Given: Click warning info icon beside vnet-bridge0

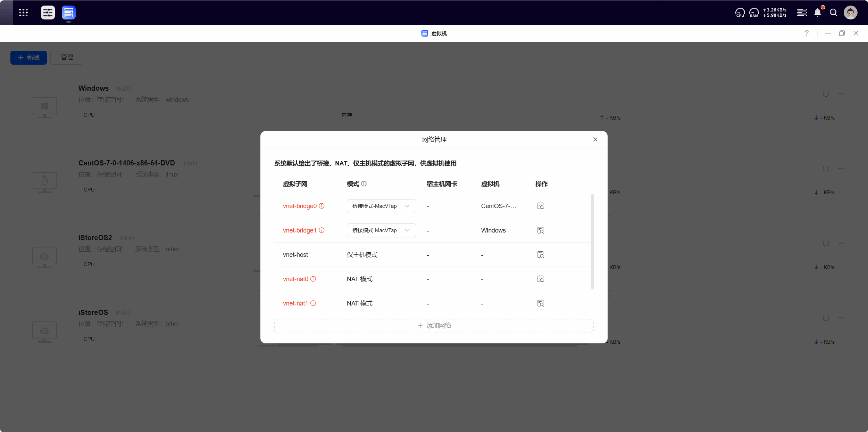Looking at the screenshot, I should pos(322,206).
